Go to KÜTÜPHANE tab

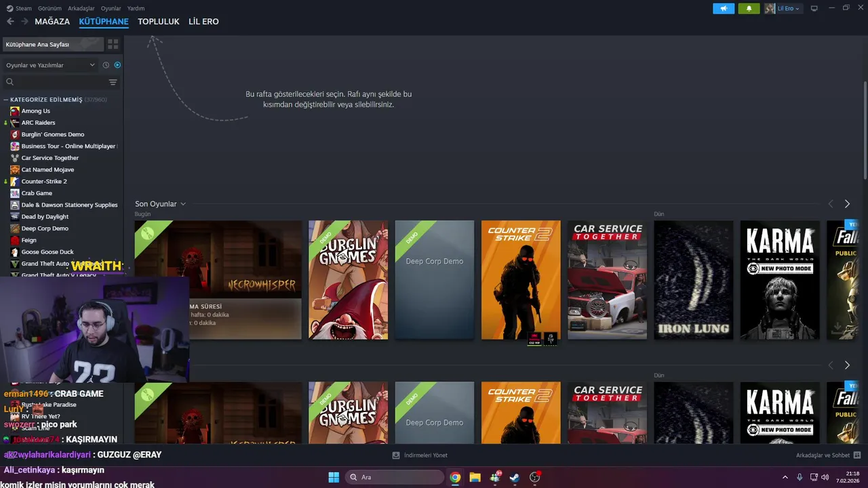pyautogui.click(x=104, y=22)
